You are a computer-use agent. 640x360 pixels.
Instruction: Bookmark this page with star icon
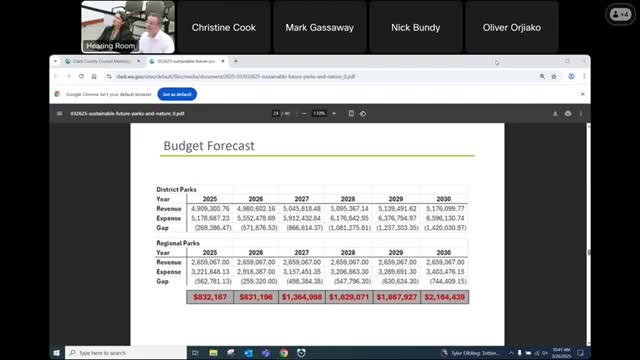tap(554, 76)
